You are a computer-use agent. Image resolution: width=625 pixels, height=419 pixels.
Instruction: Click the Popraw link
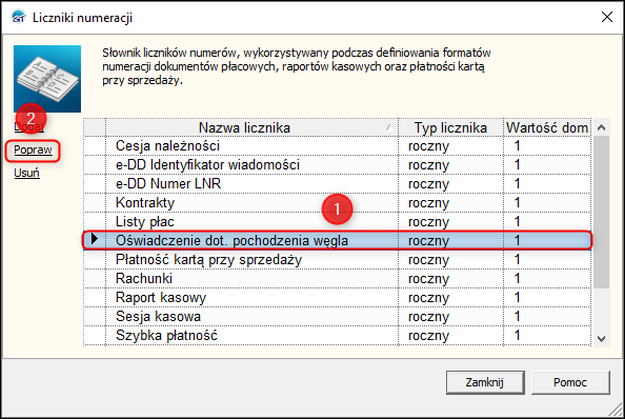pos(31,151)
